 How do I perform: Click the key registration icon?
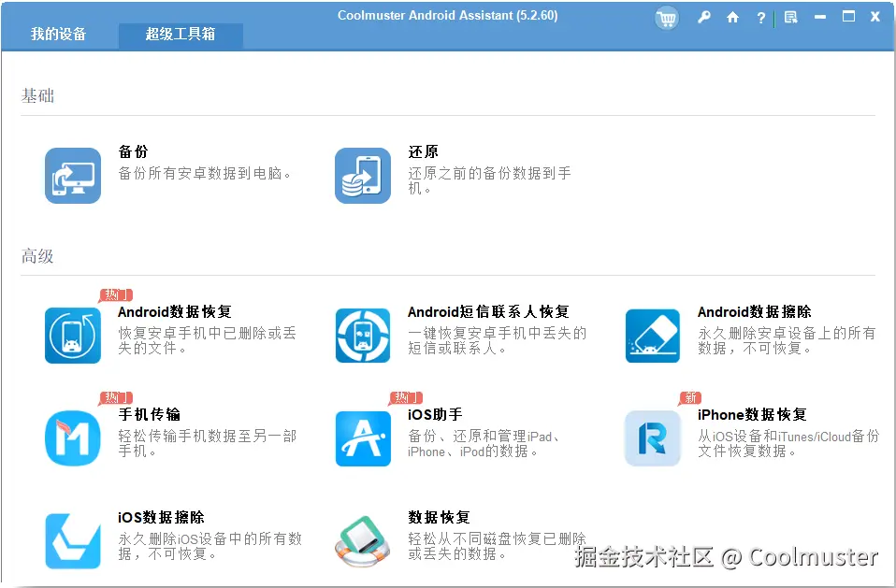pos(704,17)
